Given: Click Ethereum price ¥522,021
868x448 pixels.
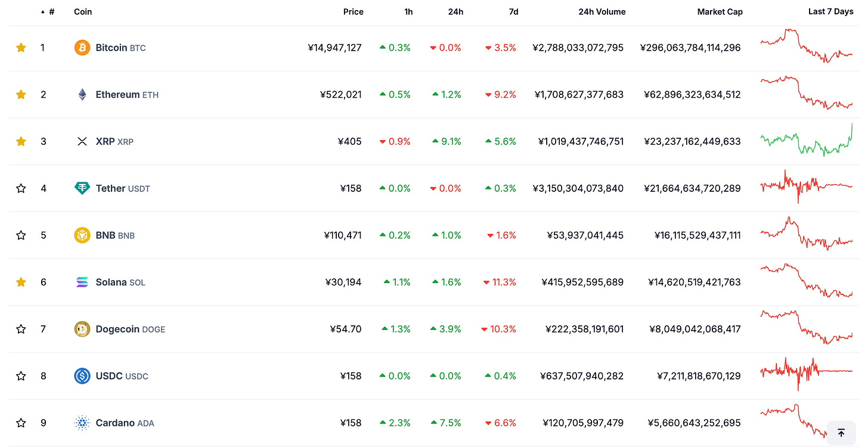Looking at the screenshot, I should (340, 95).
